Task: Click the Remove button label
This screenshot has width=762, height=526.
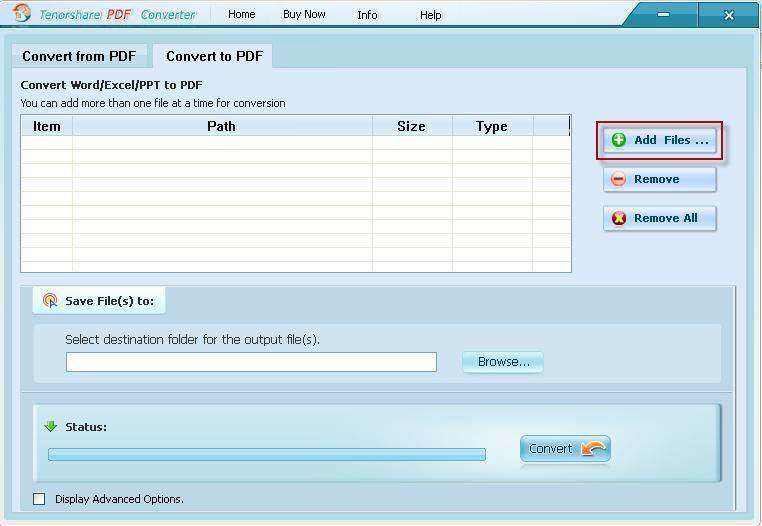Action: 657,179
